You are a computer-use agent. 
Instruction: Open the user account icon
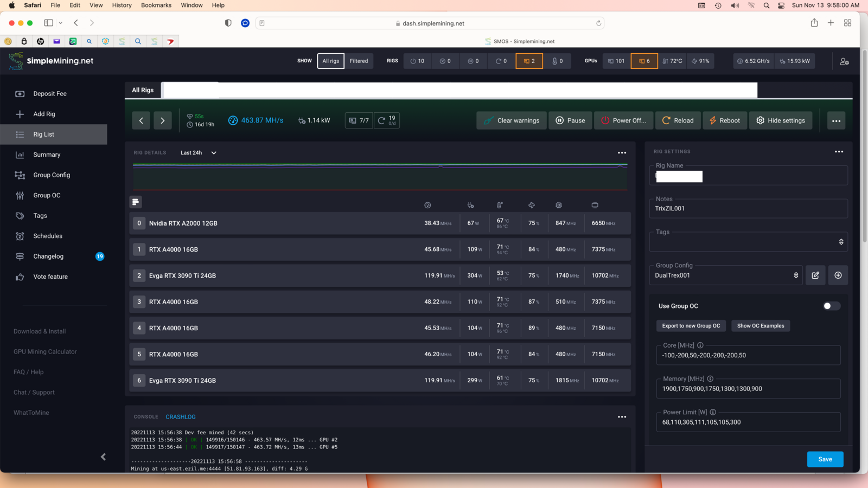click(x=844, y=61)
